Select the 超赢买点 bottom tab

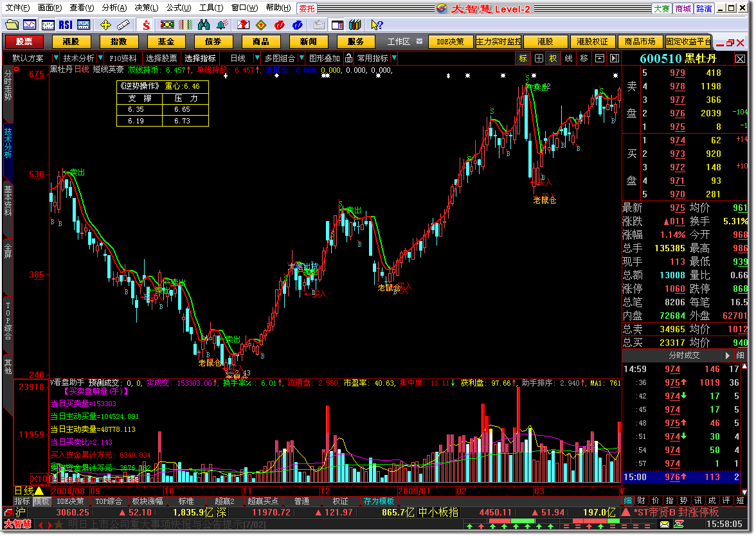[x=263, y=501]
